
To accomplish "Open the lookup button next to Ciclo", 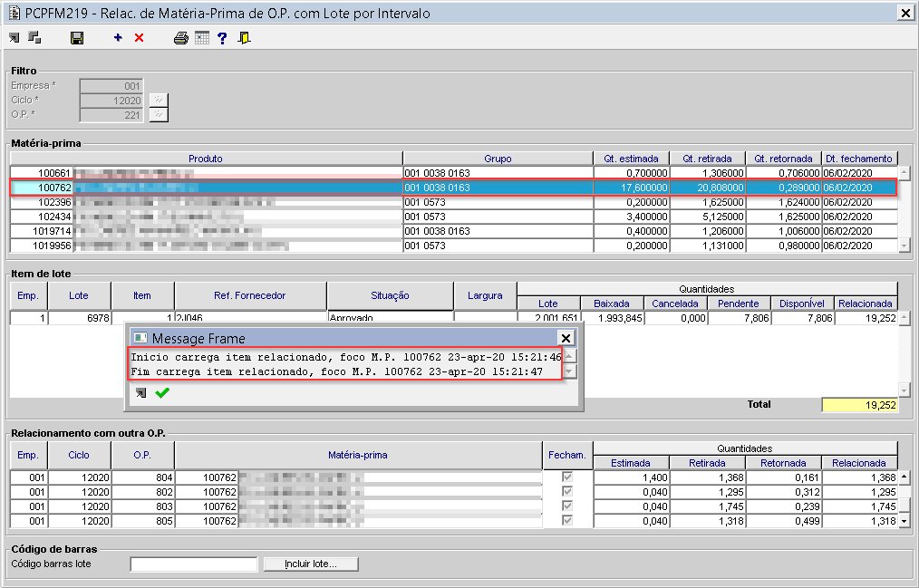I will [159, 101].
